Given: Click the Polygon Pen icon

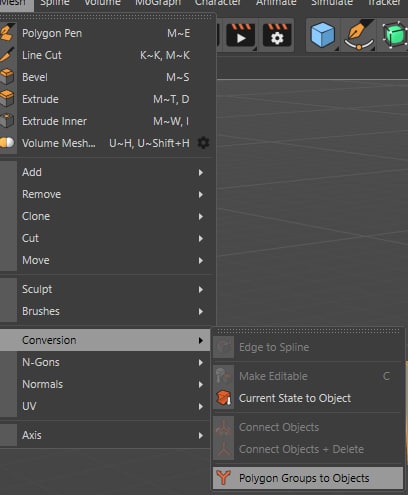Looking at the screenshot, I should 7,33.
